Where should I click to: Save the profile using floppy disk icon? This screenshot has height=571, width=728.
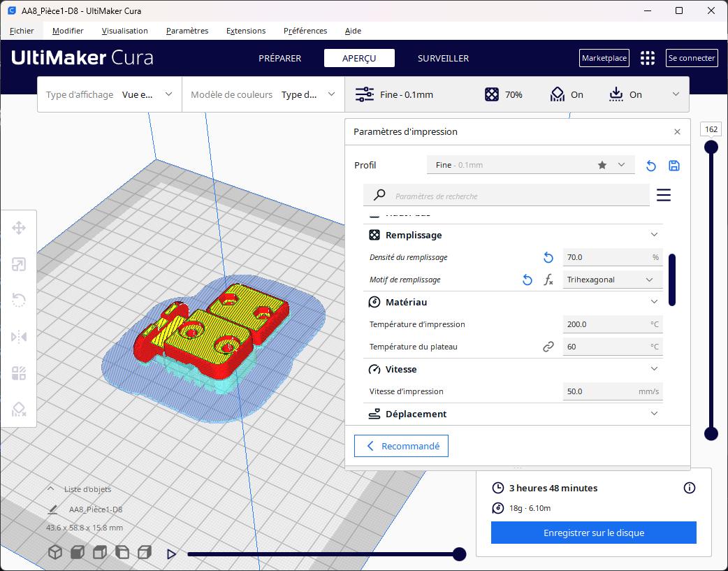674,166
